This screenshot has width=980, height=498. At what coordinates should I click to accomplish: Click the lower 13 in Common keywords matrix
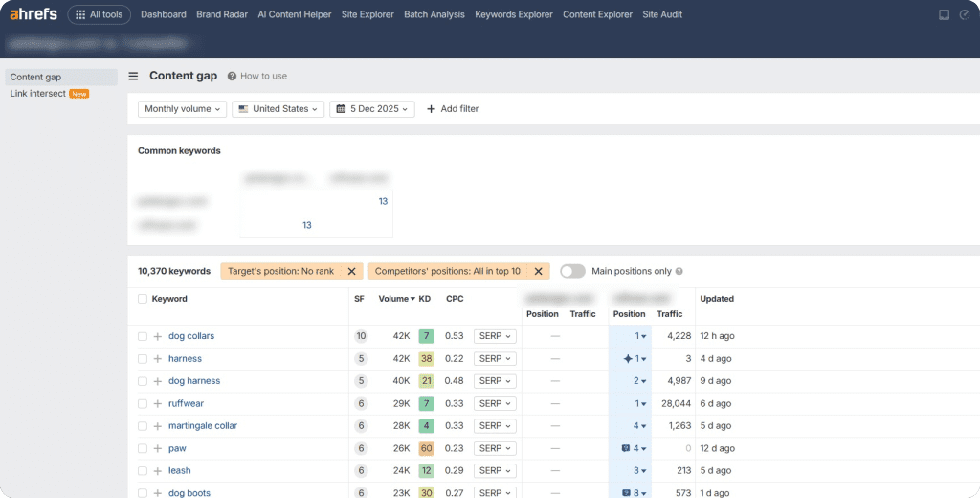point(307,225)
